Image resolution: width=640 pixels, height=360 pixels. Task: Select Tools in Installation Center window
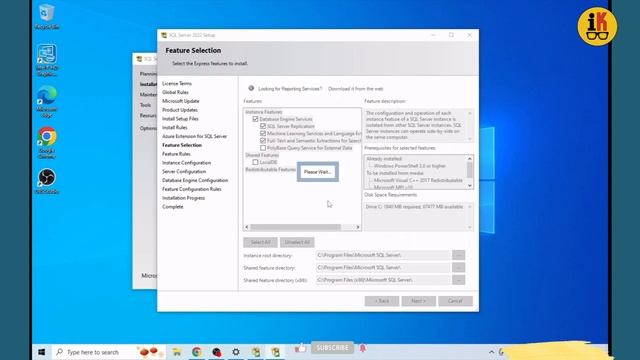146,105
